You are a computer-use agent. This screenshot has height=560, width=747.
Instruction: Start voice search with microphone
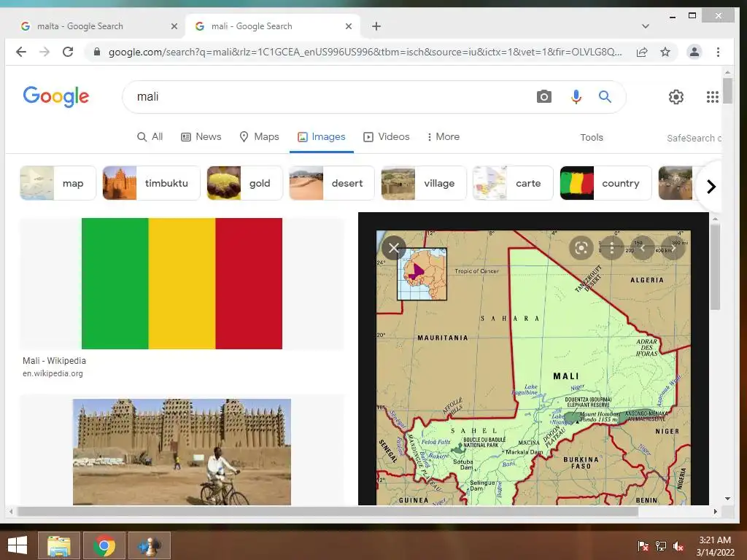pyautogui.click(x=576, y=97)
